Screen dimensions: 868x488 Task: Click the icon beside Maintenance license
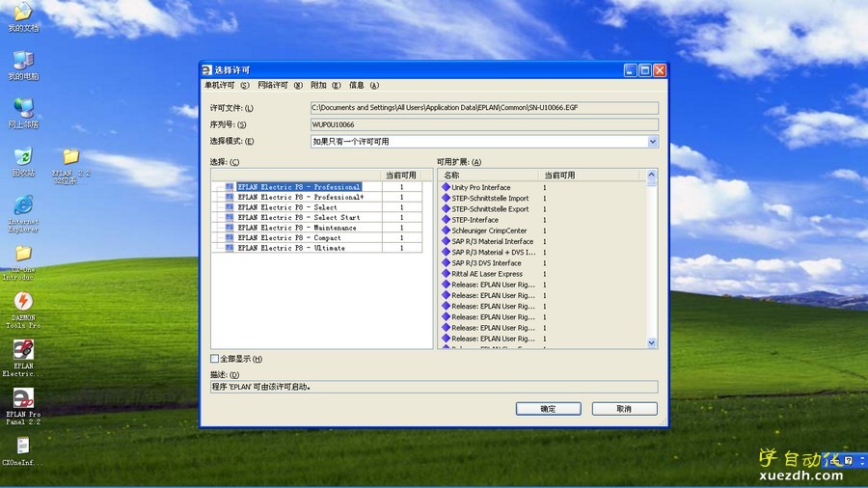pos(230,228)
